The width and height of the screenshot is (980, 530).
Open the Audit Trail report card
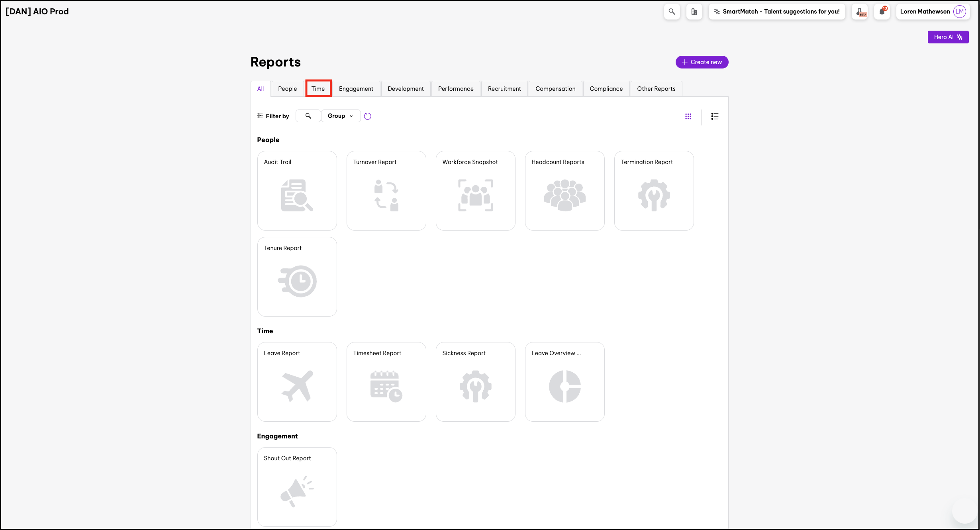click(x=297, y=190)
